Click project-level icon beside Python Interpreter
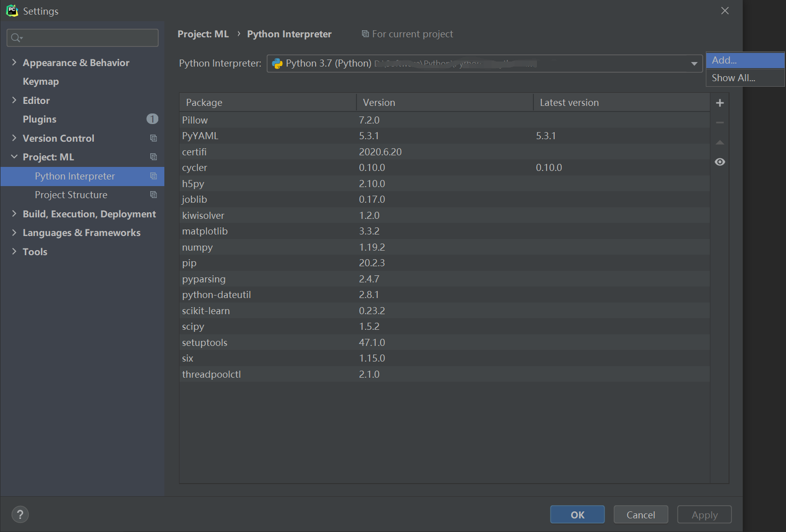The image size is (786, 532). tap(154, 176)
